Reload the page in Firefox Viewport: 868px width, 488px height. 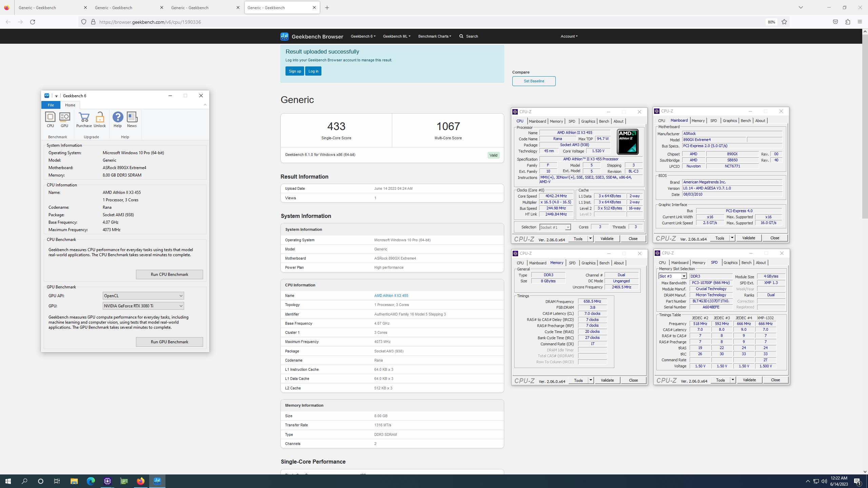[33, 22]
